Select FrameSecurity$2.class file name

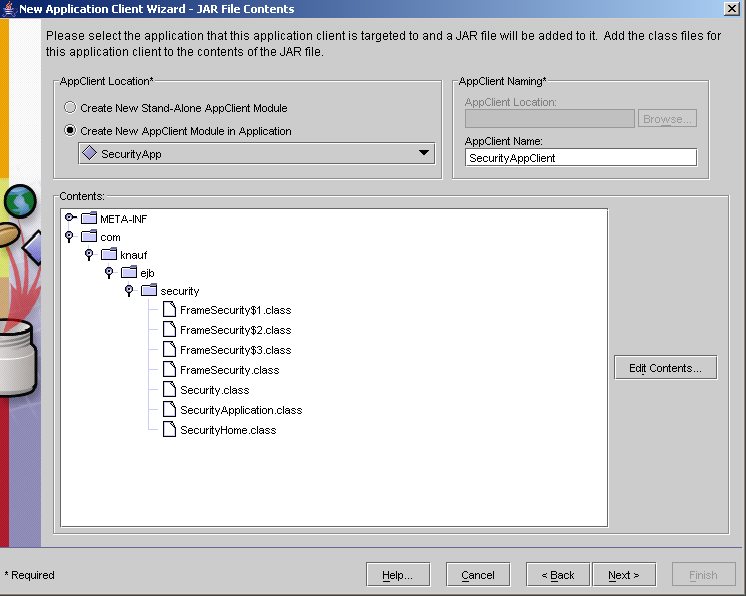click(236, 330)
